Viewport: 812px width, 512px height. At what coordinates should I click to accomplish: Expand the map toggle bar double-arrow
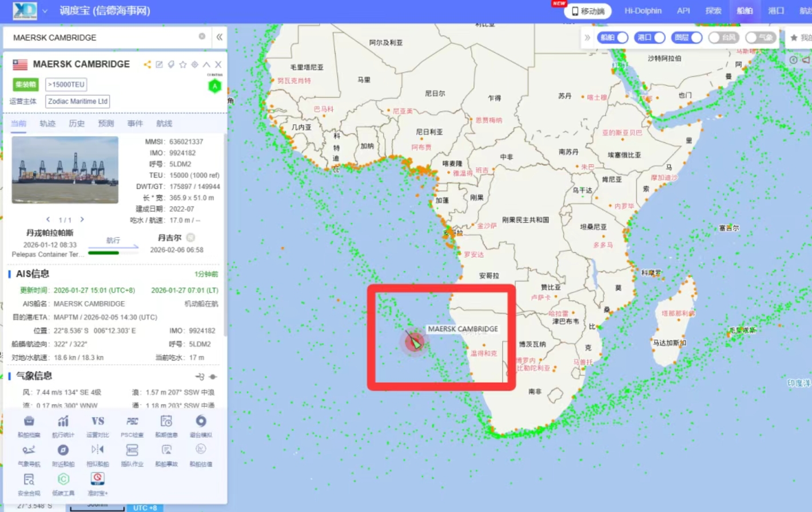[587, 38]
